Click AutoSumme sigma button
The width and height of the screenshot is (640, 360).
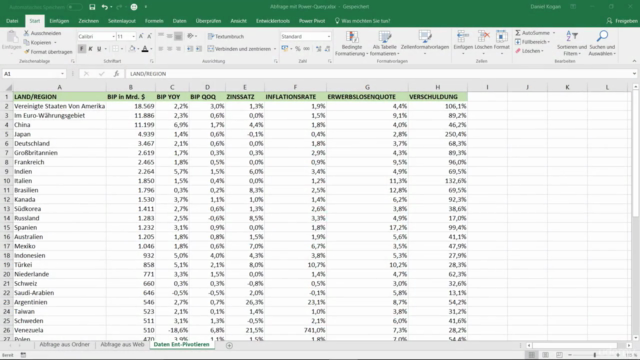(533, 33)
